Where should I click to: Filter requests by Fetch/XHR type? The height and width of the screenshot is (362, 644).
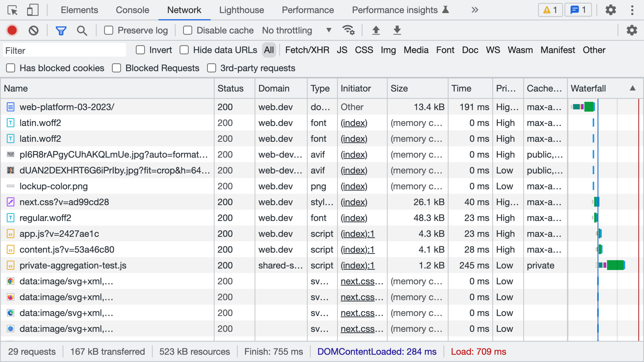tap(307, 50)
